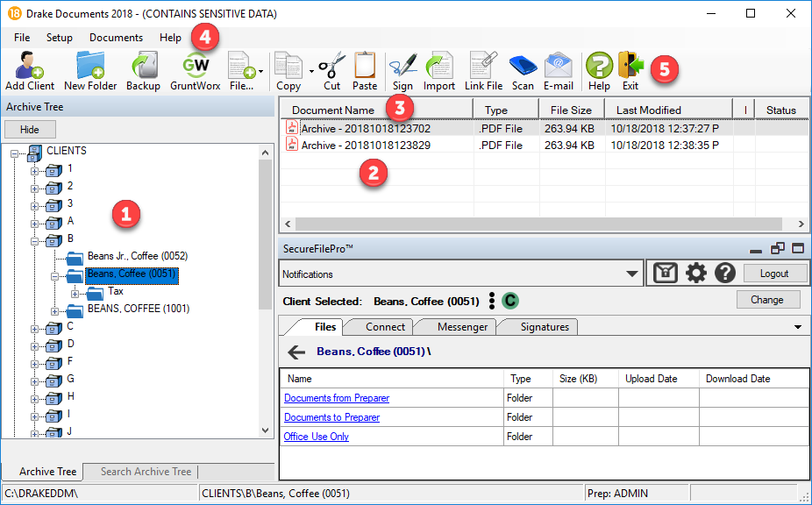Expand the Tax folder node
The width and height of the screenshot is (812, 505).
click(x=75, y=295)
